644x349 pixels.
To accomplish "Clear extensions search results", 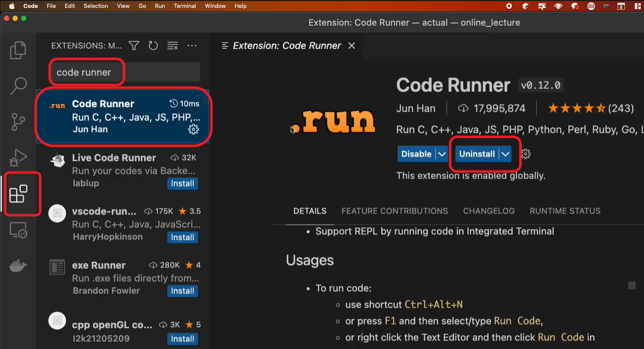I will (x=172, y=46).
